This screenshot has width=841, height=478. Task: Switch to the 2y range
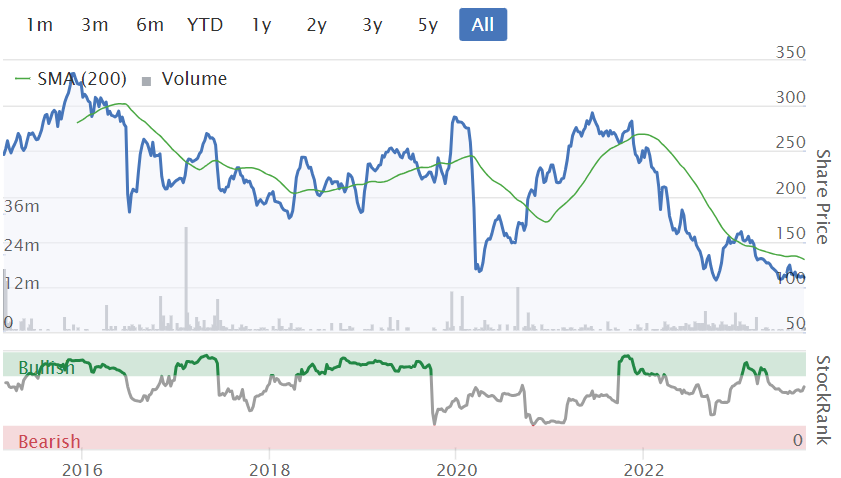point(317,25)
